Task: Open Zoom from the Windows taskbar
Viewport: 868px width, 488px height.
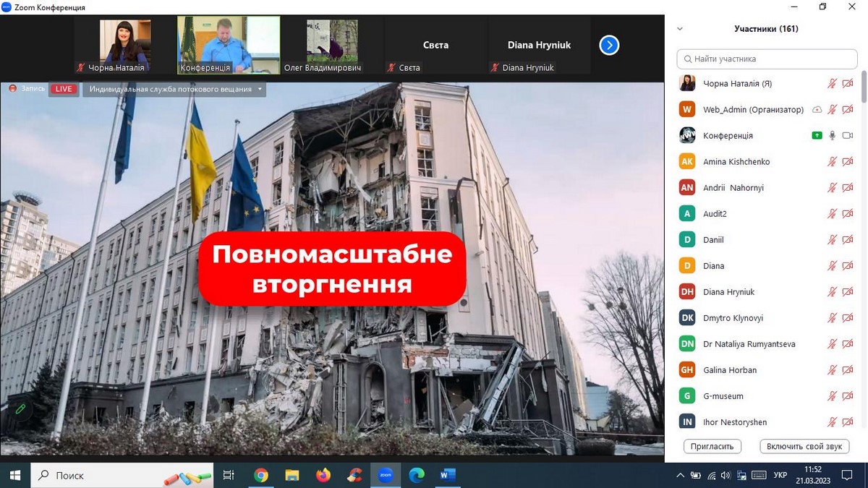Action: (385, 475)
